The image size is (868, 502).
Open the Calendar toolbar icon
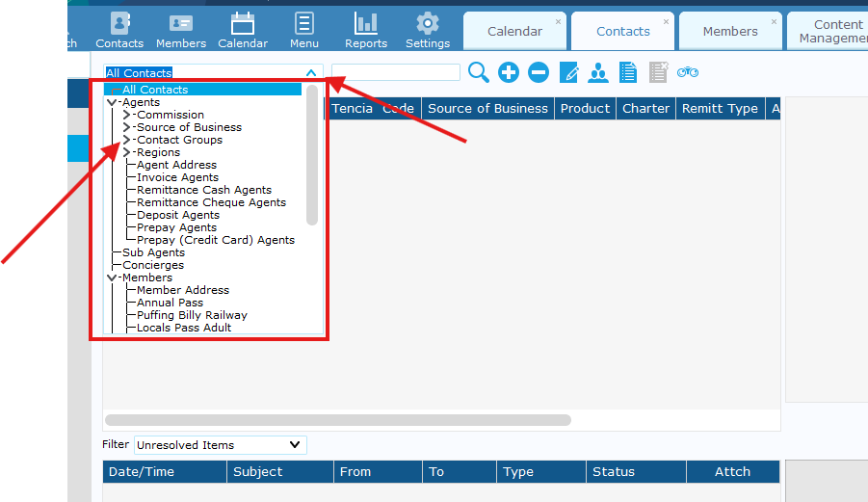coord(243,30)
